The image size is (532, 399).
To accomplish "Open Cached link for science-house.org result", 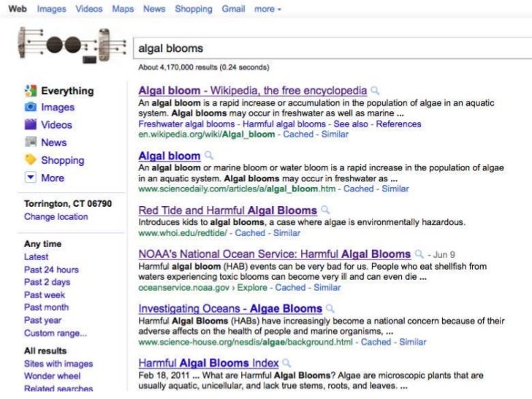I will pos(376,342).
